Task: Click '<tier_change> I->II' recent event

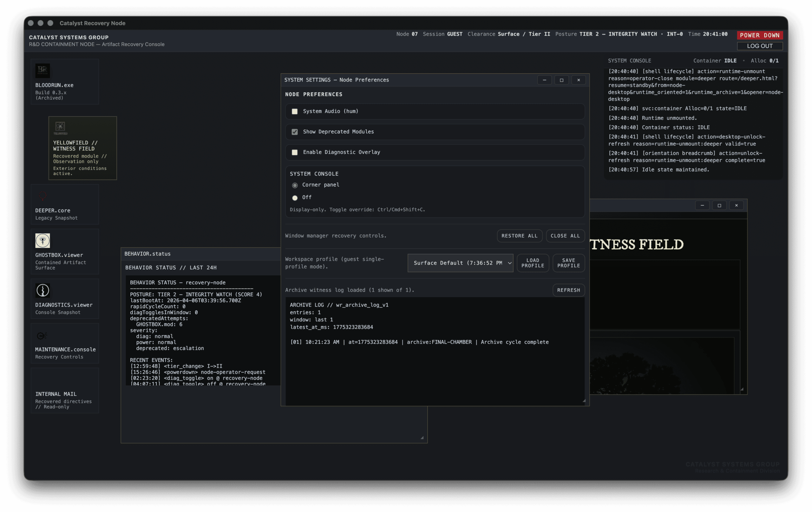Action: tap(176, 366)
